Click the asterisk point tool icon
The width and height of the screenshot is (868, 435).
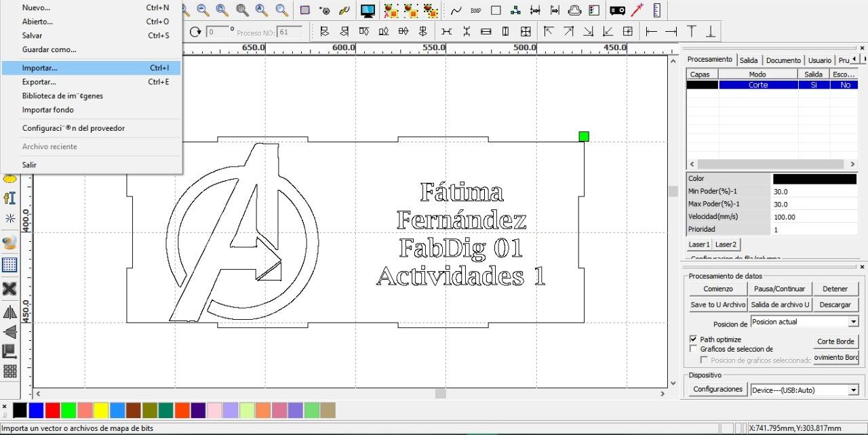tap(10, 218)
